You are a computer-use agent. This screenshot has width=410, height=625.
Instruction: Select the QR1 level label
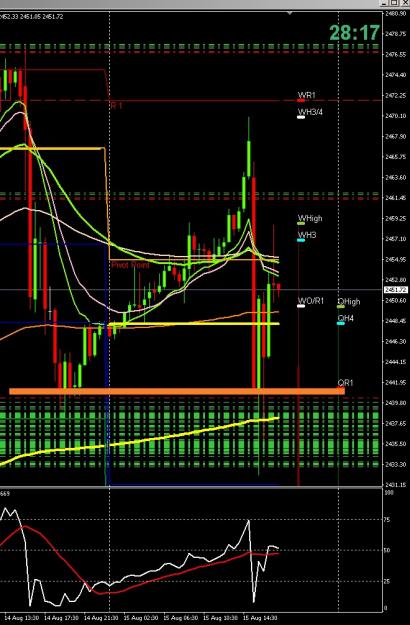click(x=345, y=383)
